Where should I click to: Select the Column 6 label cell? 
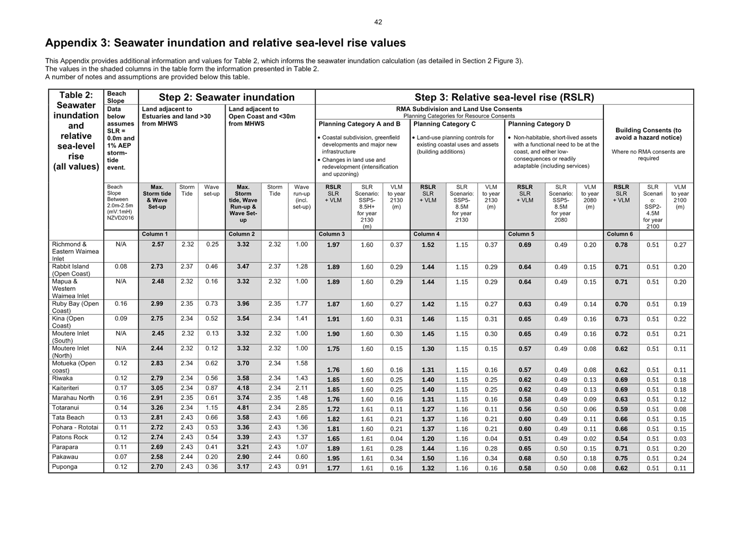[x=620, y=234]
